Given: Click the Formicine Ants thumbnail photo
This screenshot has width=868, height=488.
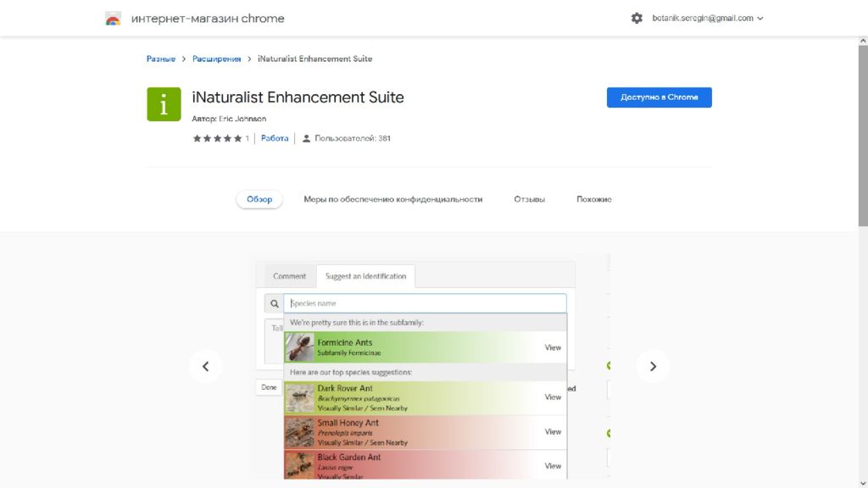Looking at the screenshot, I should tap(299, 347).
